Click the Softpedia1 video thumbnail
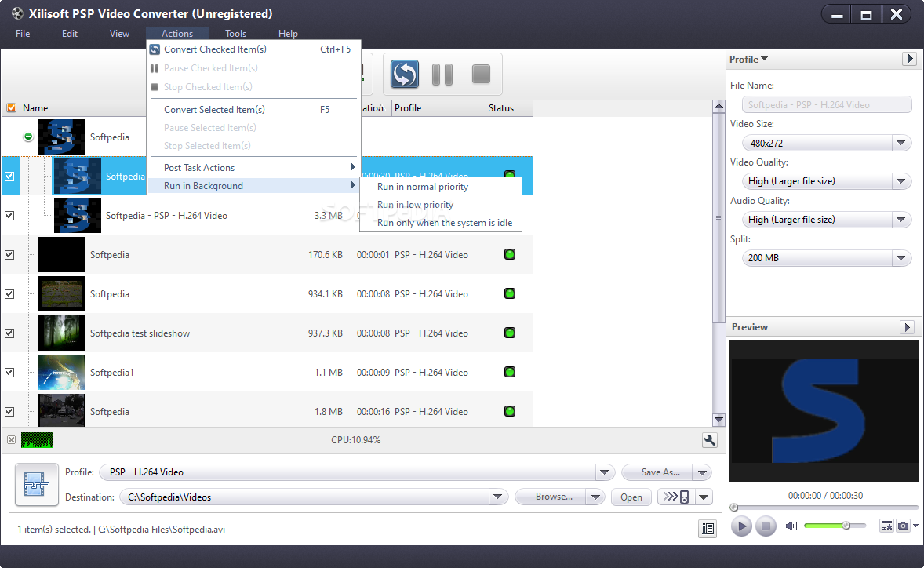924x568 pixels. coord(62,373)
